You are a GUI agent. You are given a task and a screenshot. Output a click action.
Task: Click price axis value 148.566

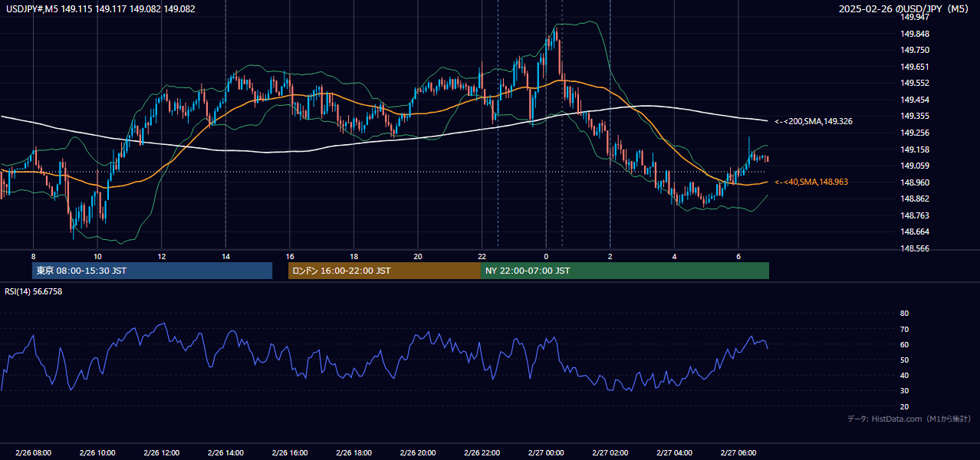tap(915, 248)
